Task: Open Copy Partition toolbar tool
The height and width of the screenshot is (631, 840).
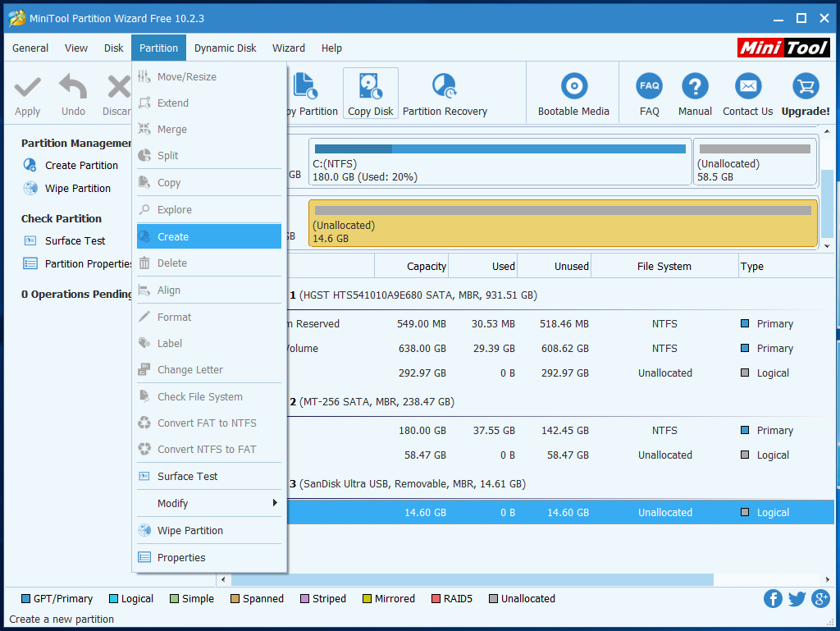Action: tap(312, 94)
